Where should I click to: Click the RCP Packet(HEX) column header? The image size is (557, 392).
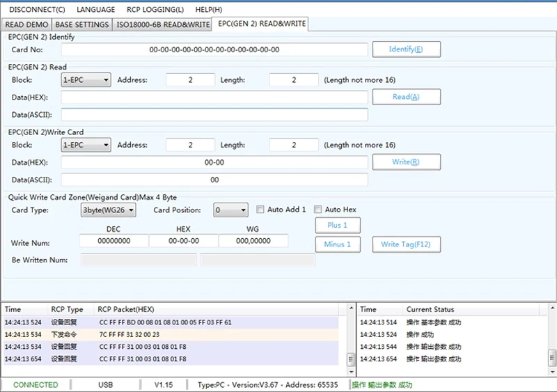(x=216, y=310)
